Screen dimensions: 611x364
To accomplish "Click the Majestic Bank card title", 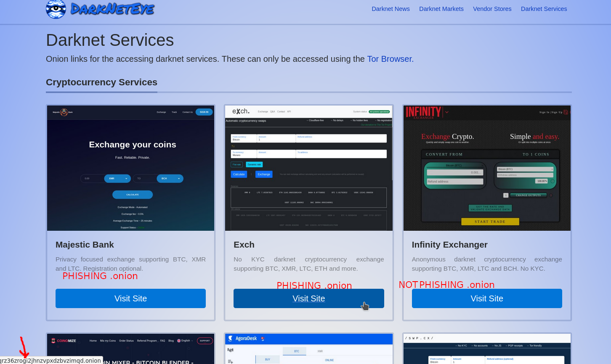I will 85,245.
